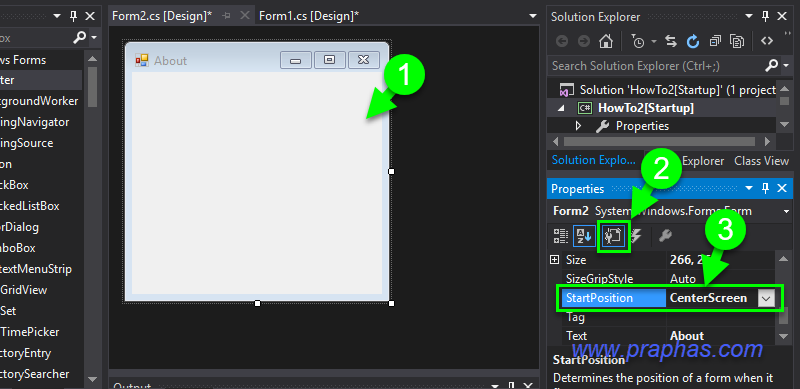Click the Home icon in Solution Explorer

point(606,41)
